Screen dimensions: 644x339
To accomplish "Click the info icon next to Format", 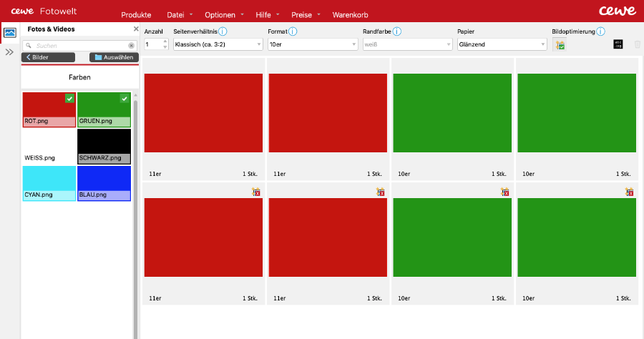I will click(x=293, y=31).
